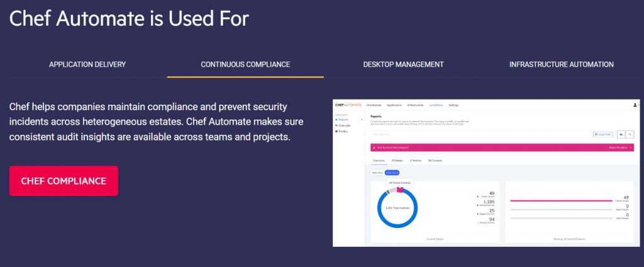Click the Chef Compliance button

(x=64, y=181)
